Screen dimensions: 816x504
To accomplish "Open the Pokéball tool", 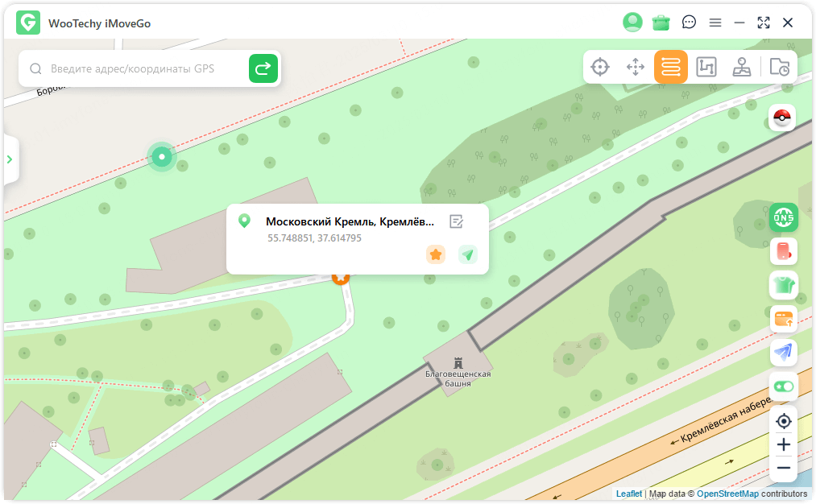I will tap(782, 118).
